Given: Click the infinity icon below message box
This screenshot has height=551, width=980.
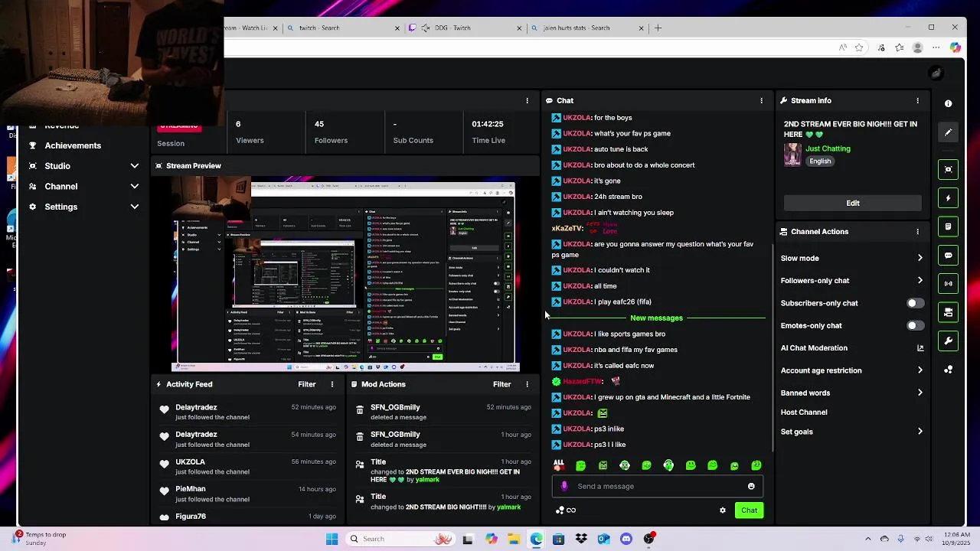Looking at the screenshot, I should (571, 510).
